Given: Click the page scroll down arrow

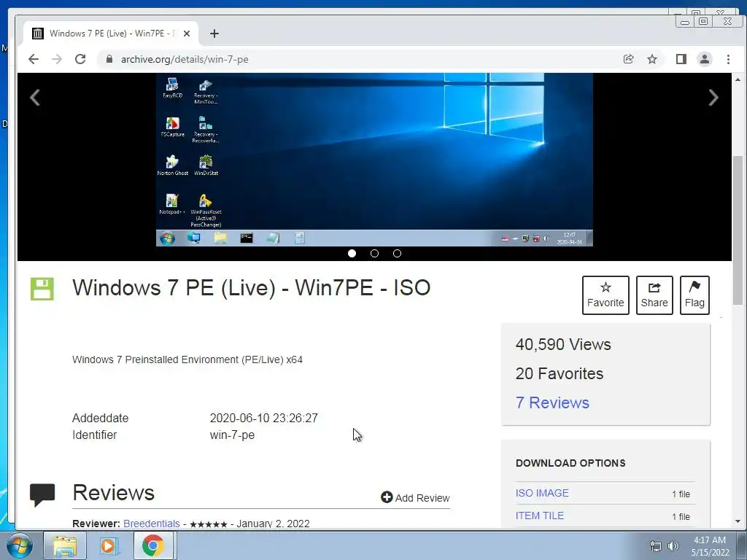Looking at the screenshot, I should [738, 521].
